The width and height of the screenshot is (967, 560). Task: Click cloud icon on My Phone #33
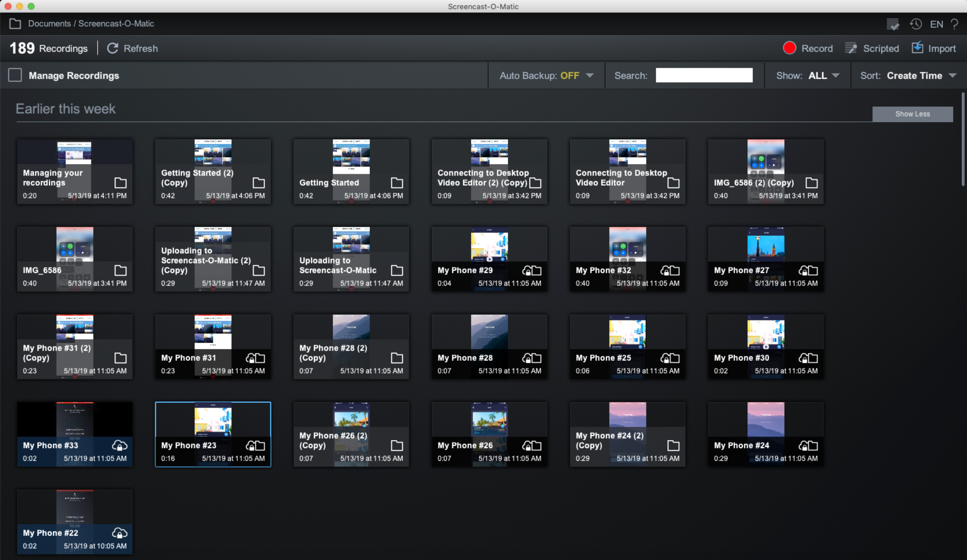click(x=119, y=445)
